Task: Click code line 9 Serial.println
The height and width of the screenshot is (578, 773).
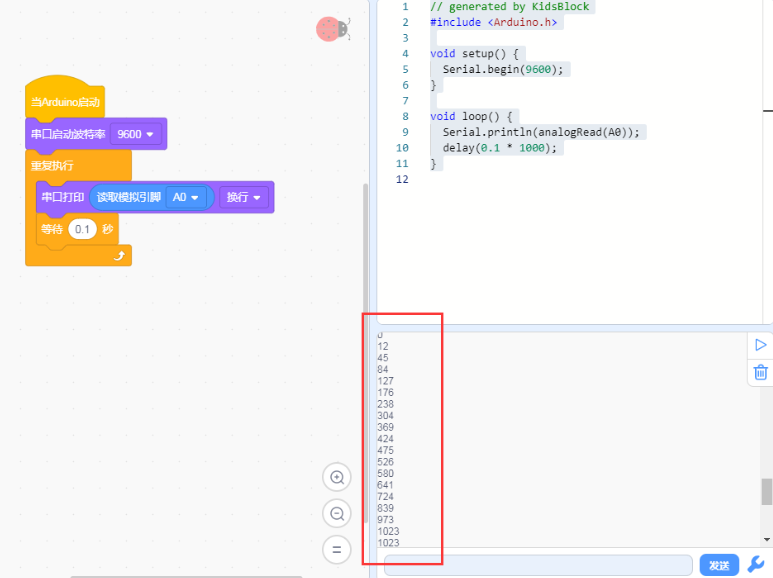Action: 540,132
